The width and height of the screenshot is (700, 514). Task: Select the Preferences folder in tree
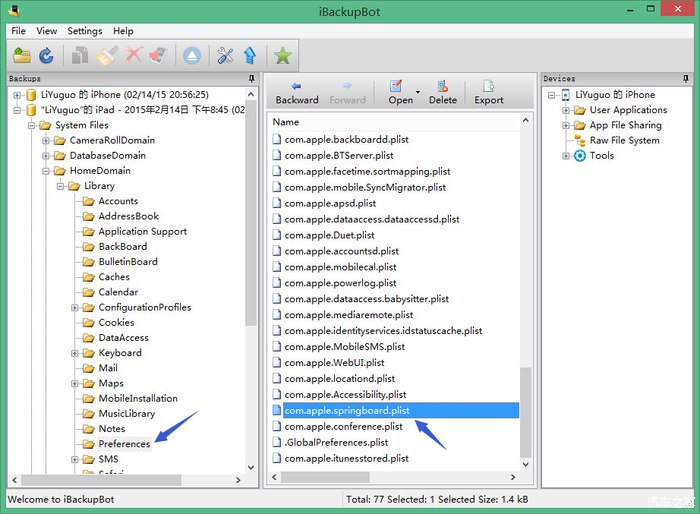pyautogui.click(x=124, y=444)
